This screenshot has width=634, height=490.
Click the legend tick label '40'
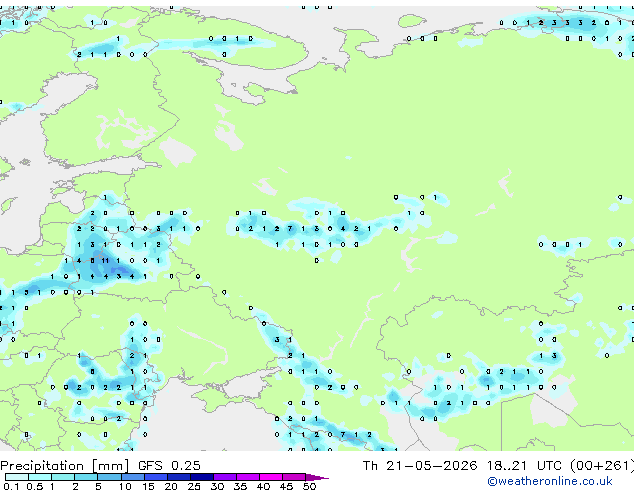[263, 486]
